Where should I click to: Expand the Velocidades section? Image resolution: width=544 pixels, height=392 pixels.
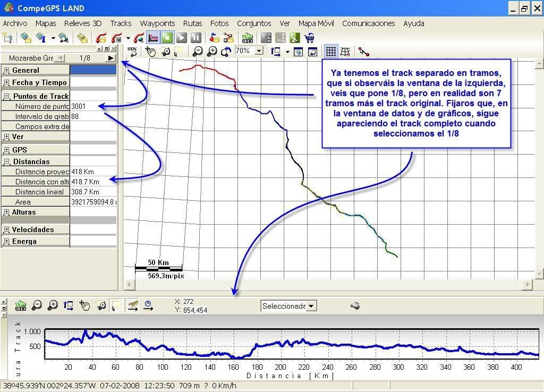click(x=6, y=229)
